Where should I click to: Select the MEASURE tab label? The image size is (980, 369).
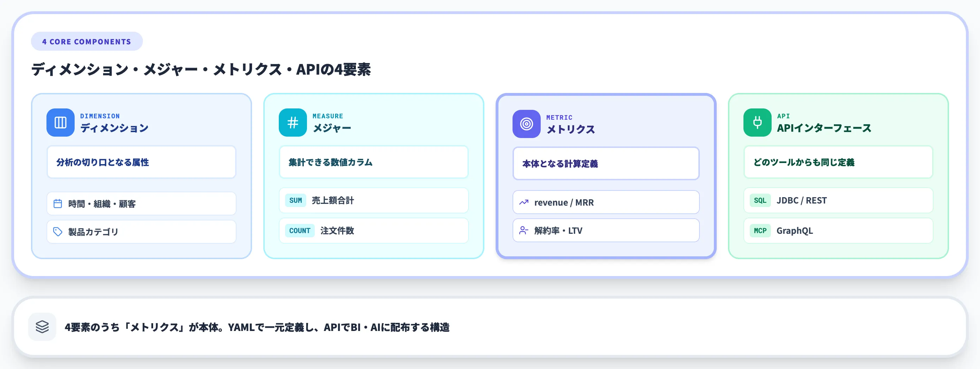(x=328, y=116)
